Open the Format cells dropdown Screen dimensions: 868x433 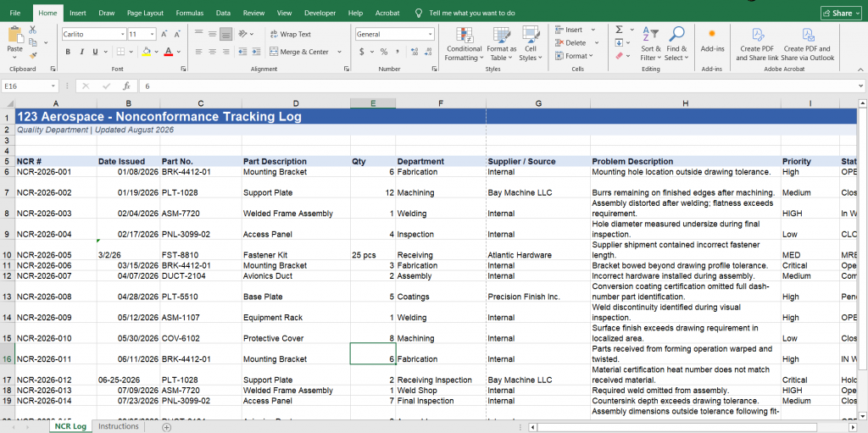[x=573, y=56]
